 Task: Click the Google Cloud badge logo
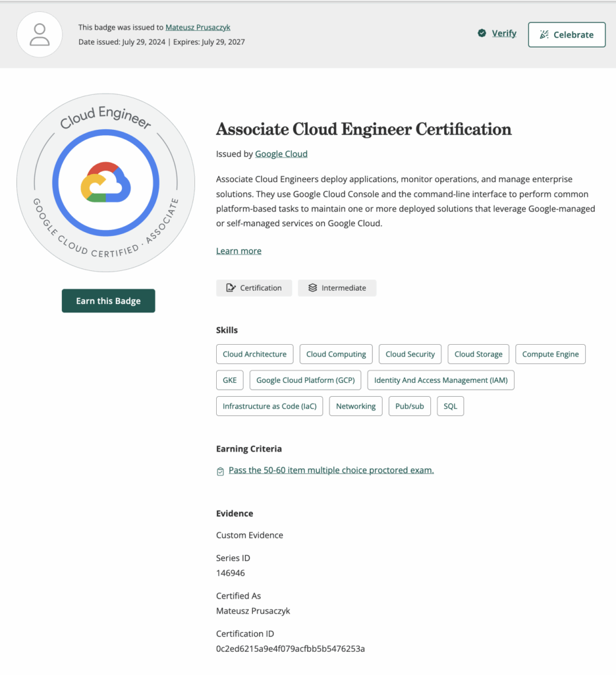pos(105,183)
